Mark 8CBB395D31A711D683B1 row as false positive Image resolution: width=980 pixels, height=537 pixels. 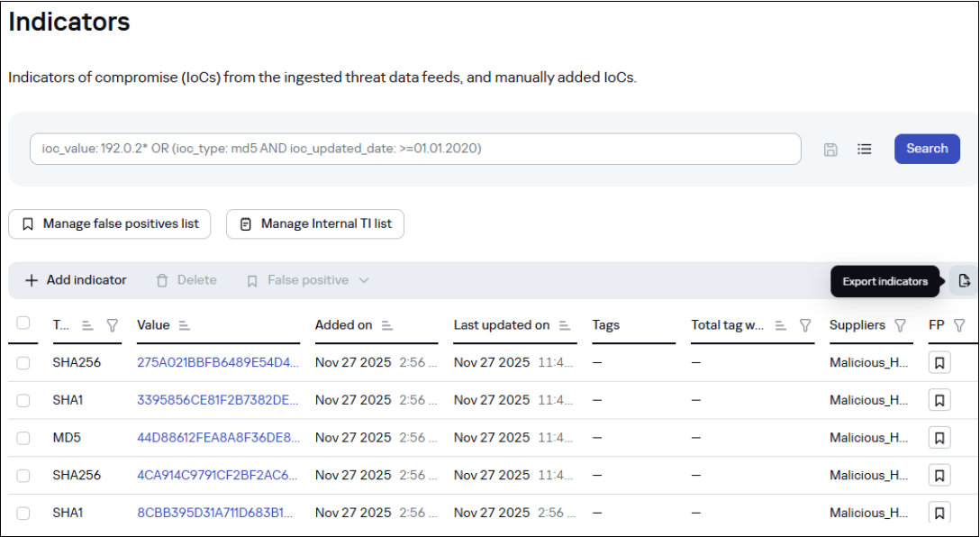pyautogui.click(x=939, y=513)
